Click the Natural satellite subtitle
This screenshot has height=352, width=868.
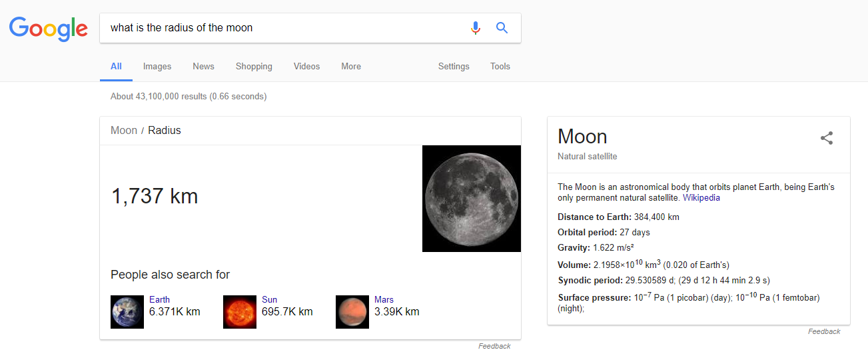(x=588, y=156)
